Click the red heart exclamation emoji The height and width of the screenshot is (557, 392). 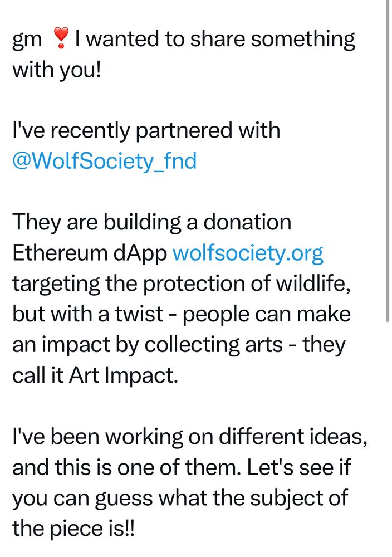pos(61,38)
